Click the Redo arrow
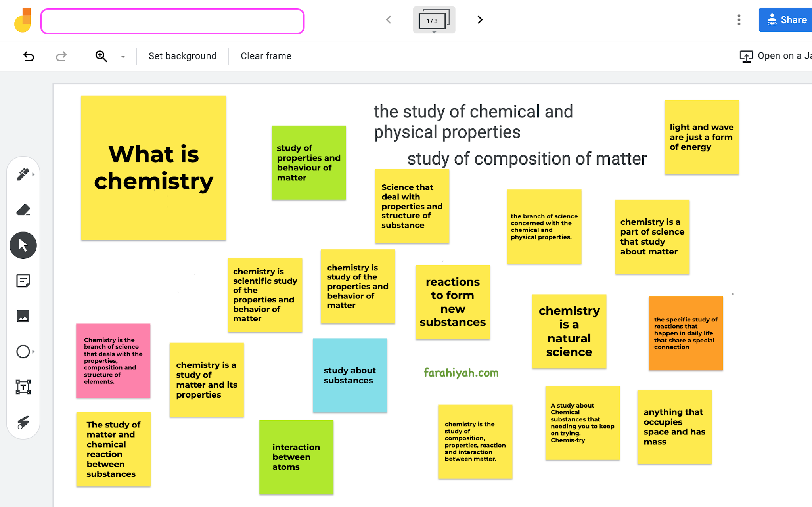 61,56
